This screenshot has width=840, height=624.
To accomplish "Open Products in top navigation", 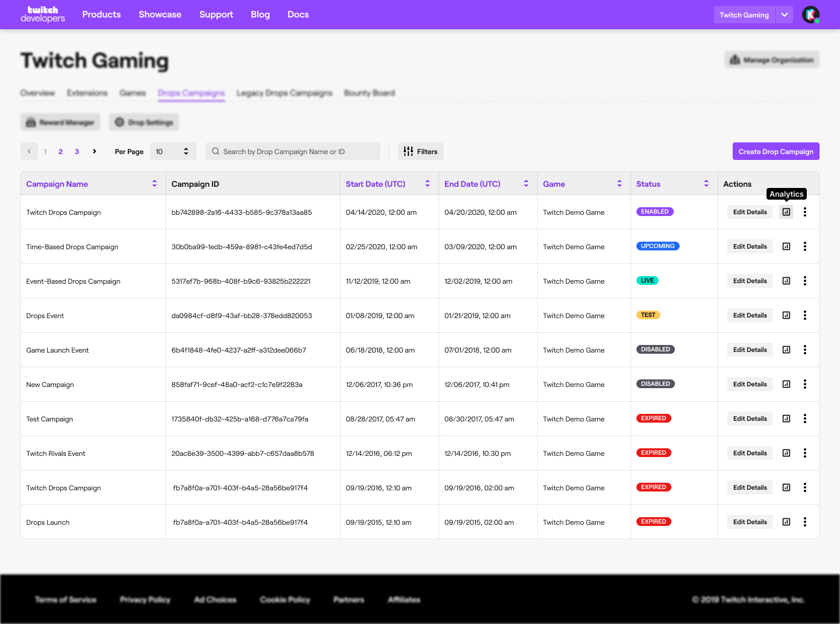I will tap(101, 15).
